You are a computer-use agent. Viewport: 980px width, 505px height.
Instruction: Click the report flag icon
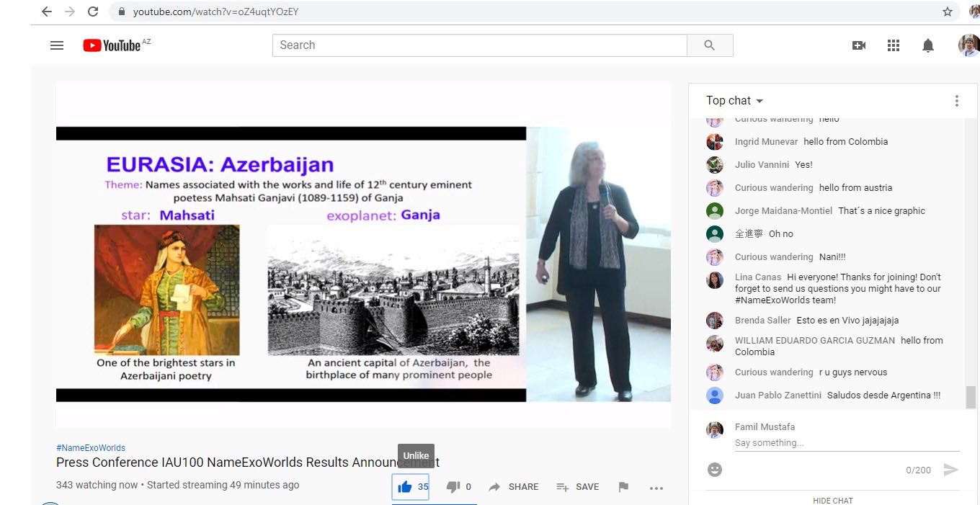(623, 487)
